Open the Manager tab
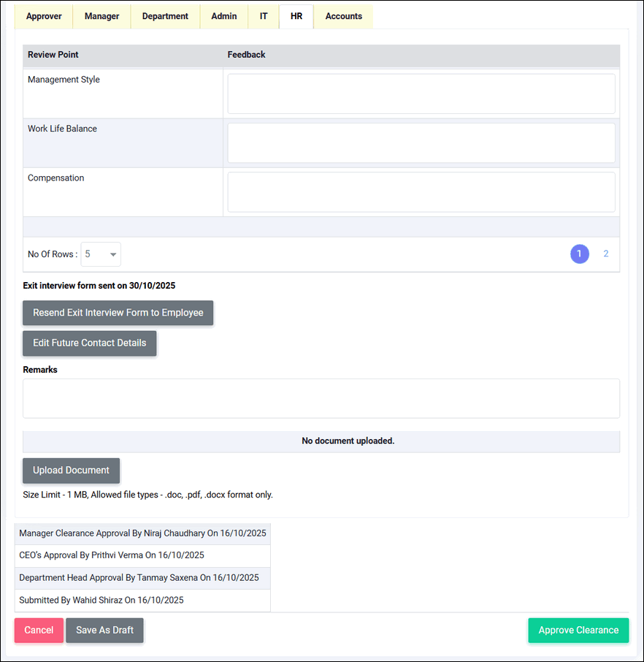 tap(101, 16)
